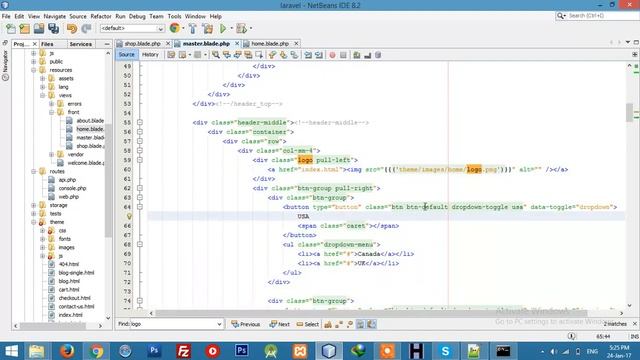Click the Undo toolbar icon
This screenshot has height=360, width=640.
point(72,29)
